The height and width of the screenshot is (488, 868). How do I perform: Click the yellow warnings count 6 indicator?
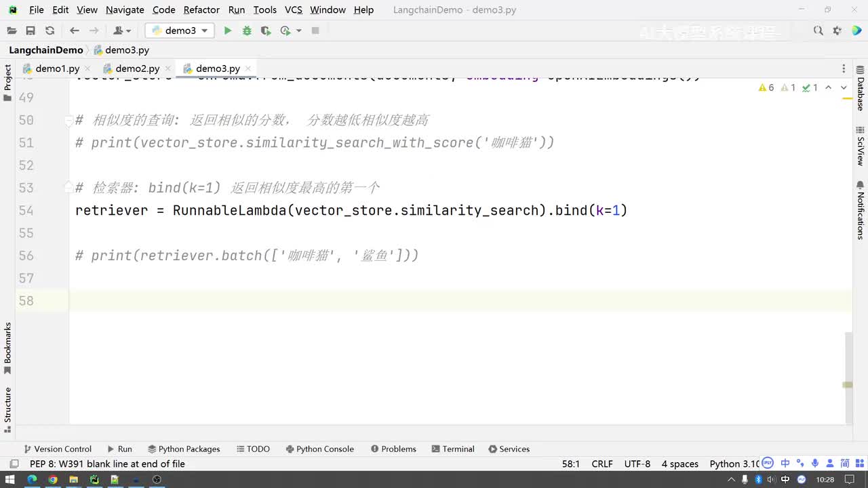(766, 87)
